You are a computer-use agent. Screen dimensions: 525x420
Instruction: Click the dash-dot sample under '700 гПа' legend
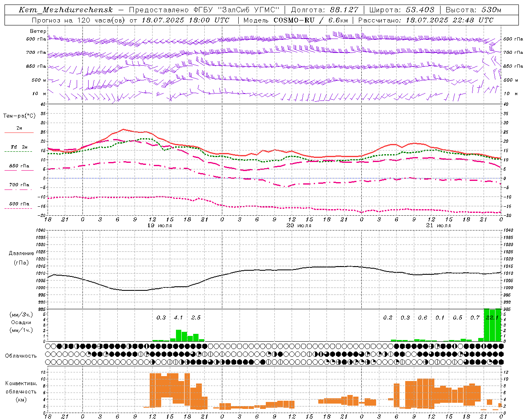point(18,189)
